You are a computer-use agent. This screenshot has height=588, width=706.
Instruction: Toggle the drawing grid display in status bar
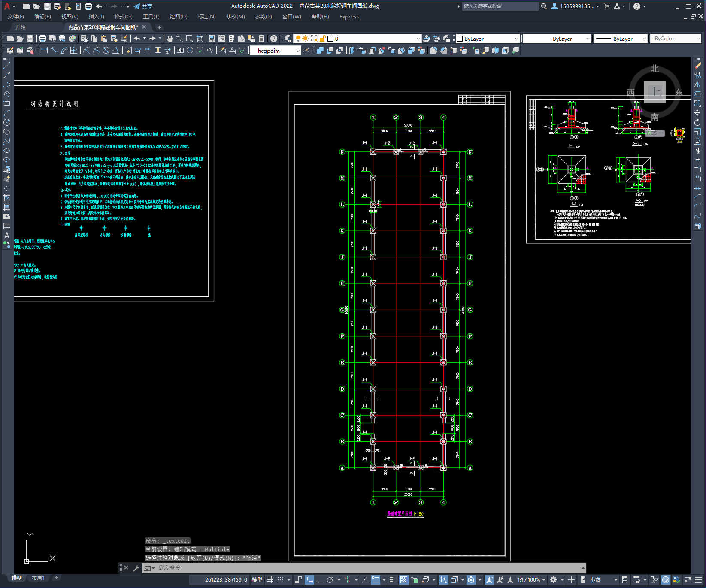(270, 580)
